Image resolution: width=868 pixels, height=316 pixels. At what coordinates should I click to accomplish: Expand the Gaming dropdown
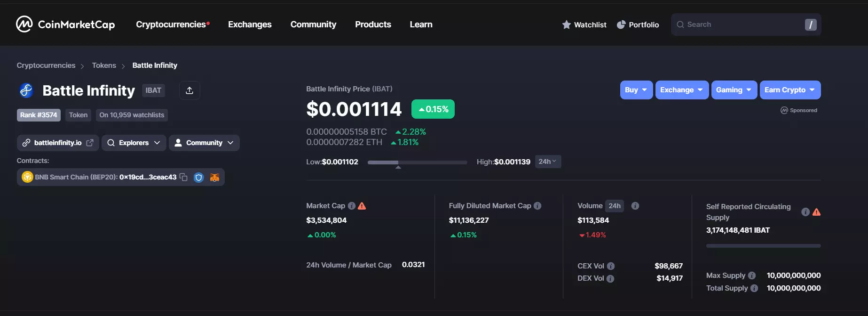coord(734,90)
